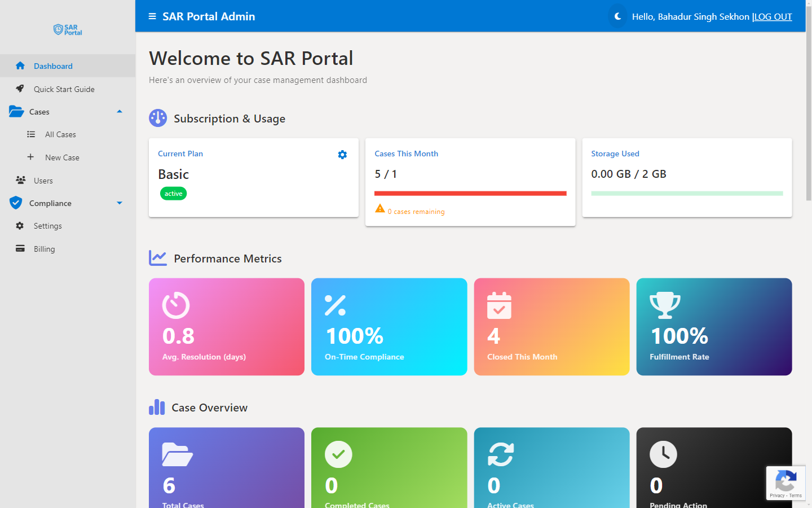Open the Settings gear icon in sidebar
Image resolution: width=812 pixels, height=508 pixels.
[19, 225]
